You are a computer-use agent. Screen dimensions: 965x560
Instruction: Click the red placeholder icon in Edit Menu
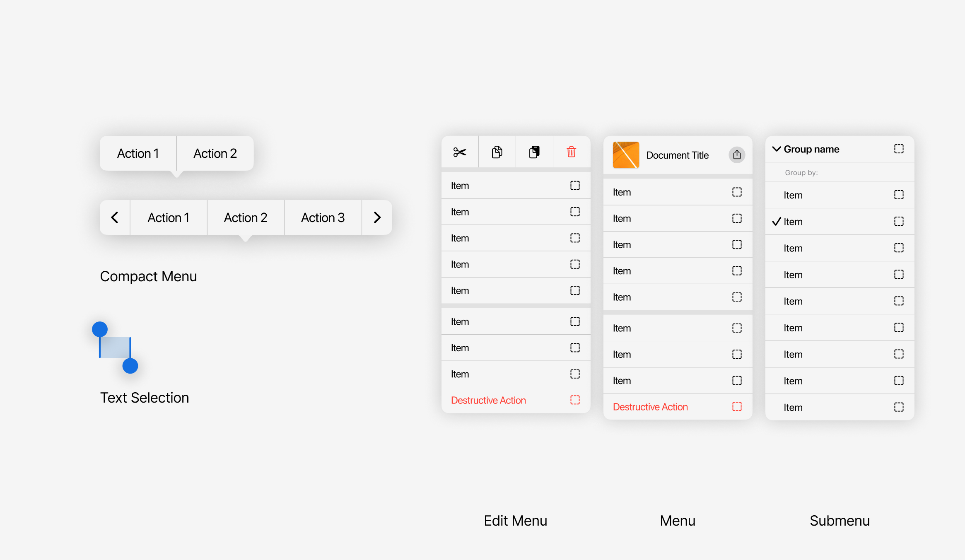click(x=575, y=400)
